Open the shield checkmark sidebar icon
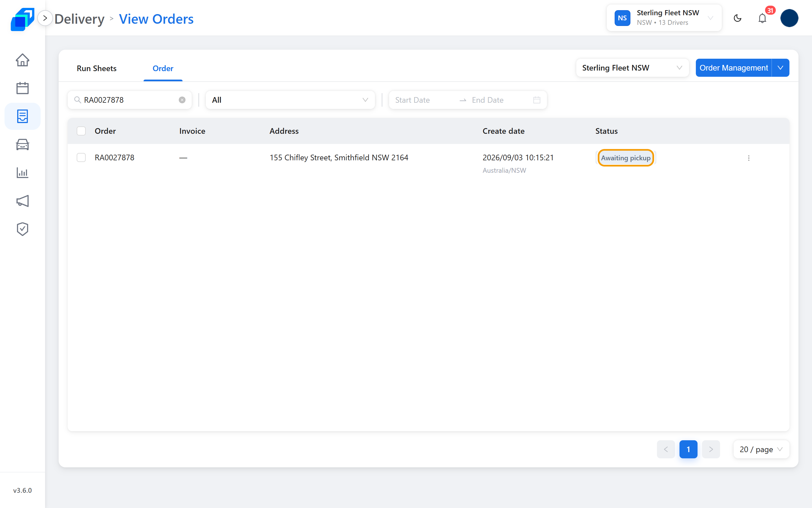Image resolution: width=812 pixels, height=508 pixels. tap(23, 229)
